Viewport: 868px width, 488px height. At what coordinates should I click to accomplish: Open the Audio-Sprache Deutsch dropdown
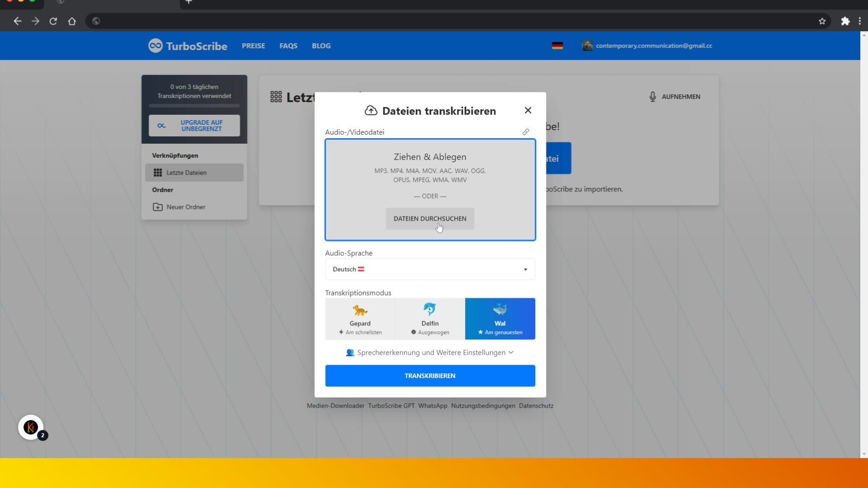tap(430, 269)
